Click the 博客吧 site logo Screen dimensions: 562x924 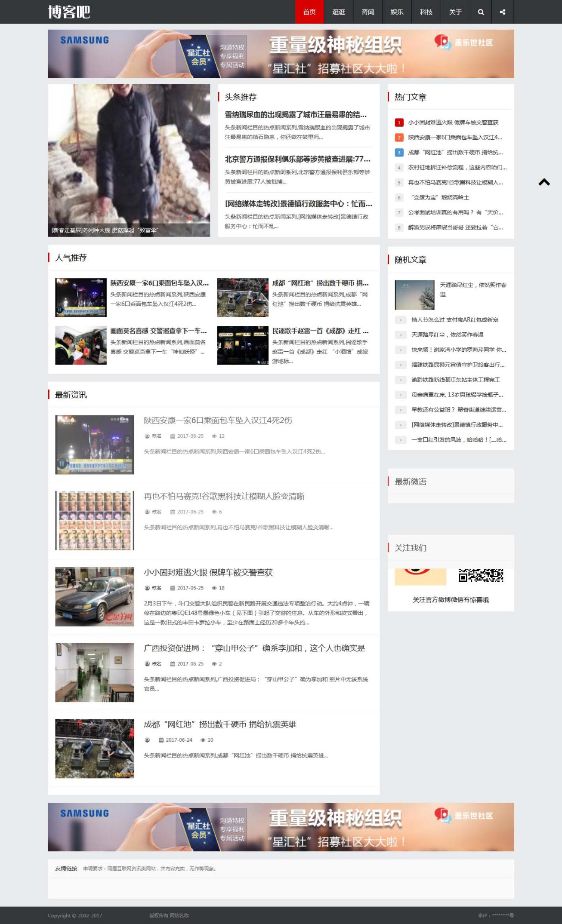[x=69, y=12]
